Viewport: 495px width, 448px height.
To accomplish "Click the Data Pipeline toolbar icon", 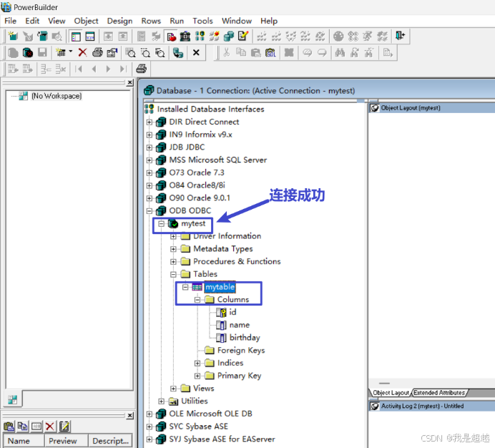I will coord(178,52).
